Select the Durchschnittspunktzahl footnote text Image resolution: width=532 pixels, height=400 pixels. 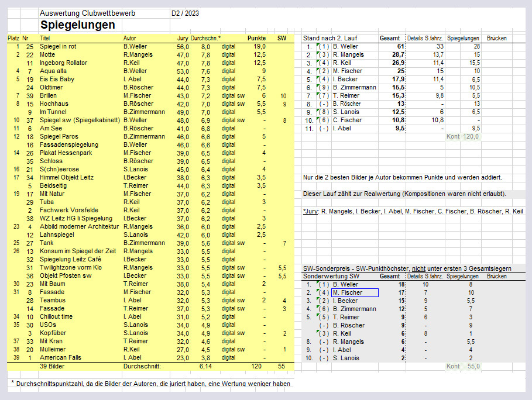tap(152, 384)
